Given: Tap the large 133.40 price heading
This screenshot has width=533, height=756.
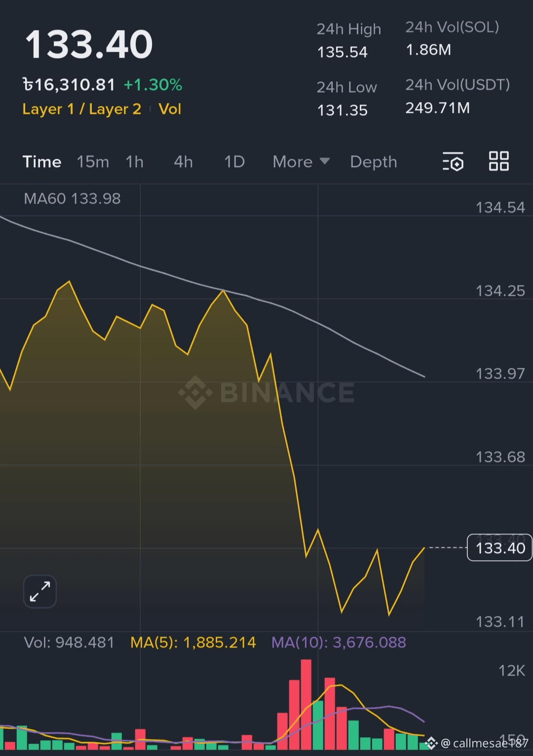Looking at the screenshot, I should [x=89, y=45].
